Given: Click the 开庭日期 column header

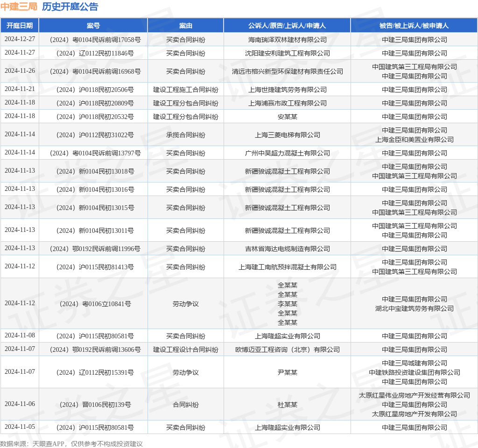Looking at the screenshot, I should [x=20, y=26].
